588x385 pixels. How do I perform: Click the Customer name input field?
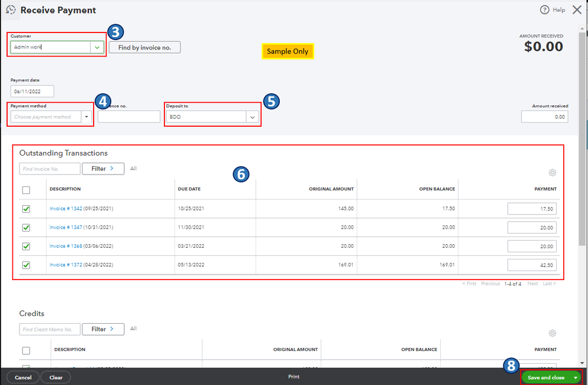51,47
